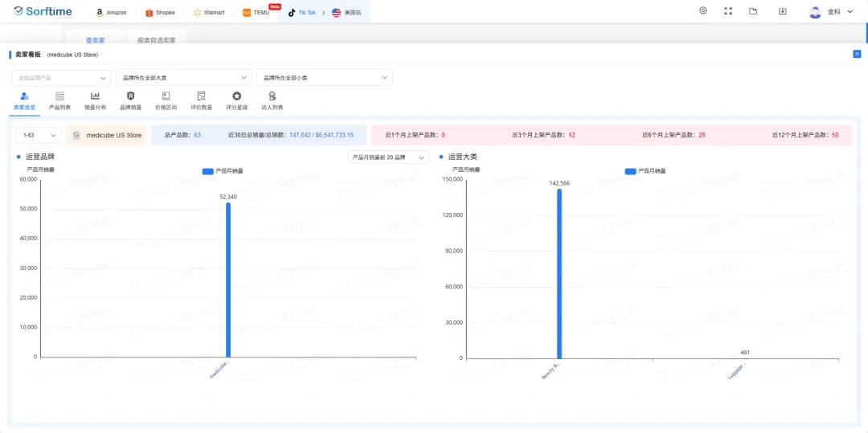Screen dimensions: 868x433
Task: Click the medicube bar labeled 52,340
Action: point(228,280)
